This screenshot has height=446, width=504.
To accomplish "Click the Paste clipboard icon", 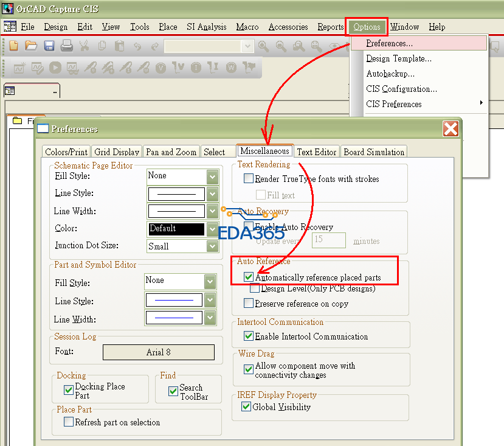I will coord(120,46).
